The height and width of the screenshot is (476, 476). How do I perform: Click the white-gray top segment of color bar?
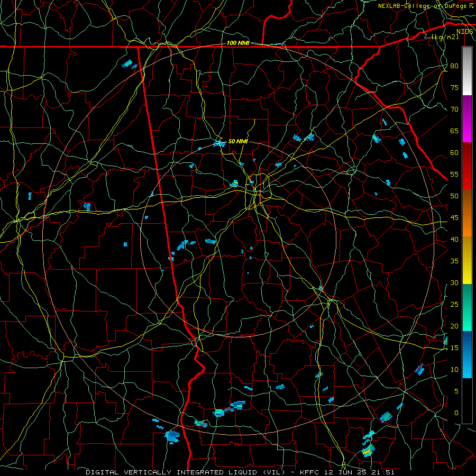pyautogui.click(x=467, y=71)
